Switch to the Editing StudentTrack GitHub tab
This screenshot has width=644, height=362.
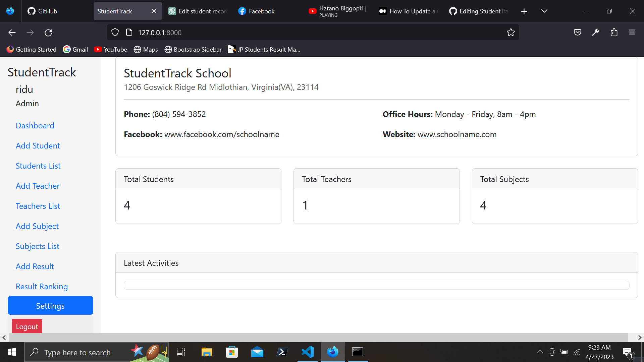tap(480, 11)
